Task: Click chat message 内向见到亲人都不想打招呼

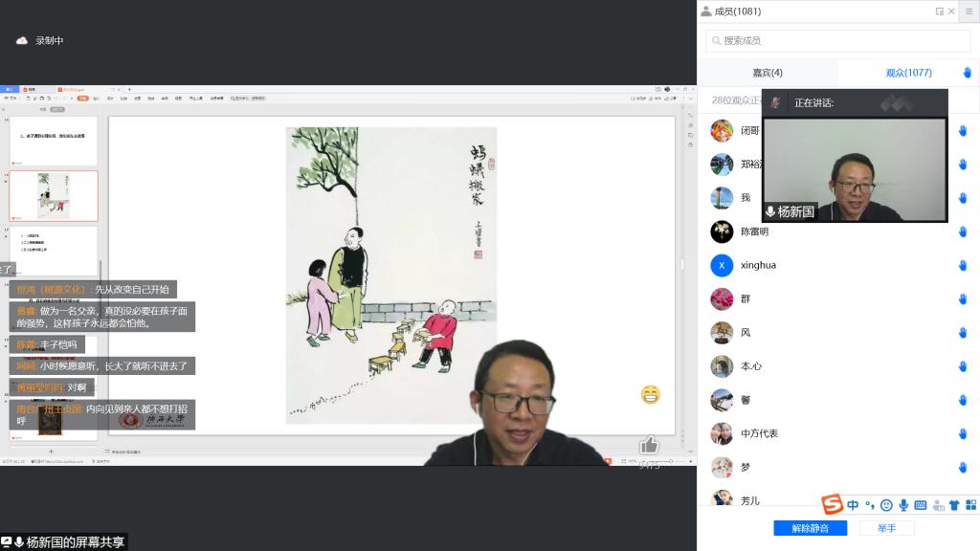Action: 101,415
